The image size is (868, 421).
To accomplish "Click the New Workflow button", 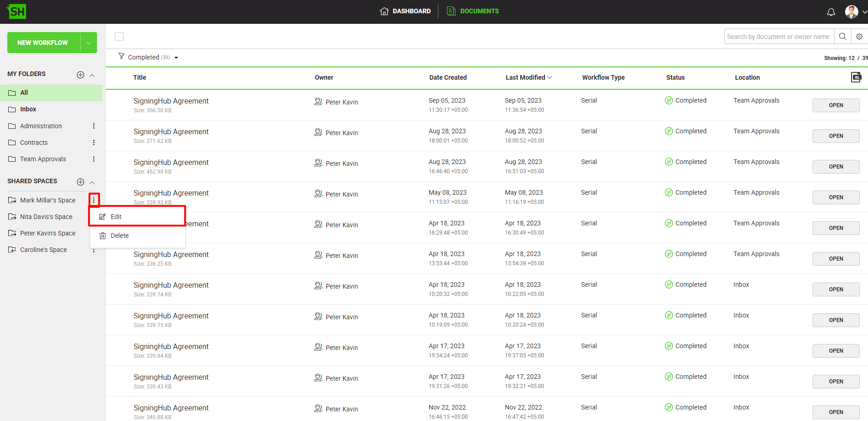I will click(x=43, y=43).
